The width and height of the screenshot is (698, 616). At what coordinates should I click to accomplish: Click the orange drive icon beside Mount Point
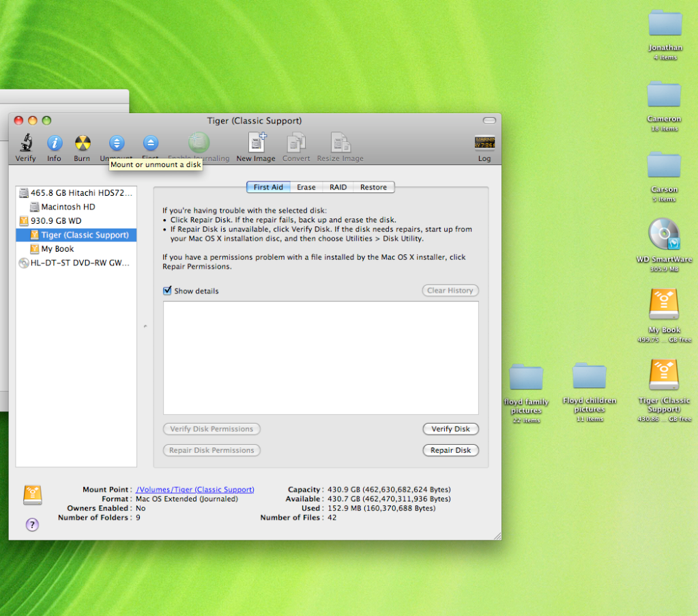point(33,495)
